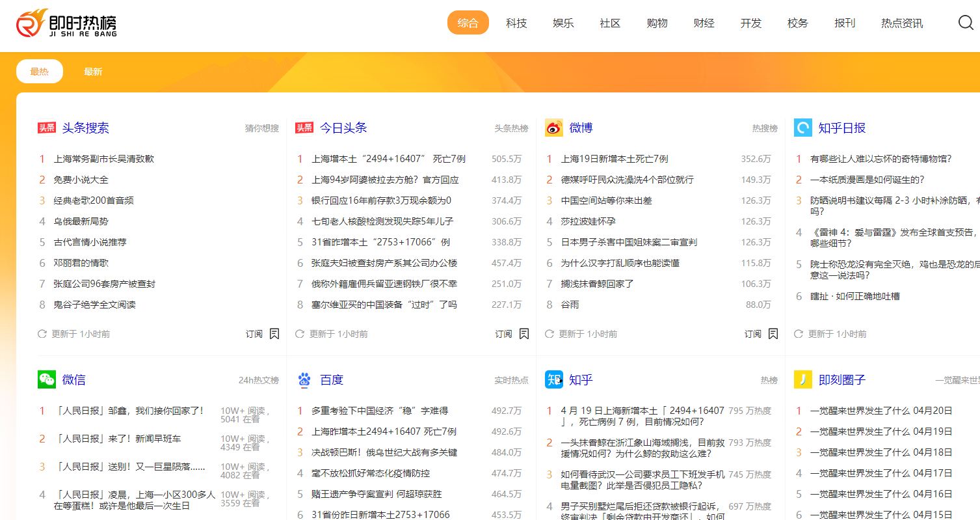980x520 pixels.
Task: Click the 知乎 blue logo icon
Action: point(554,379)
